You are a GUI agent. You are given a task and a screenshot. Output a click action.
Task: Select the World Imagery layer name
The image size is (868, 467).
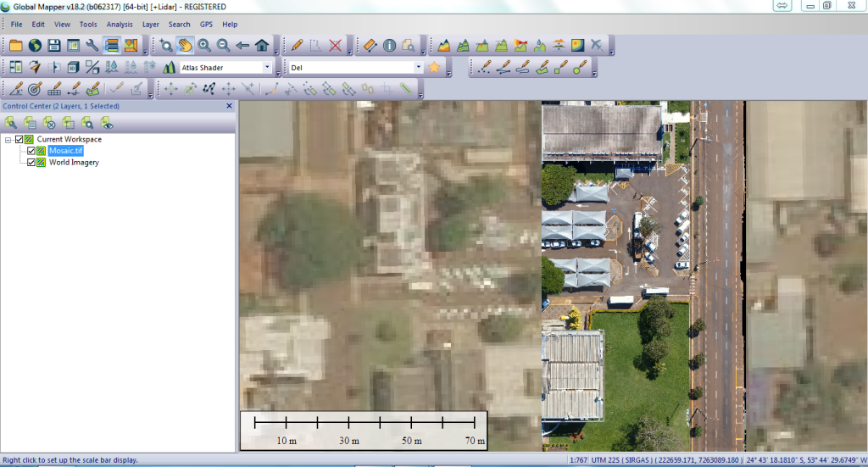(74, 162)
